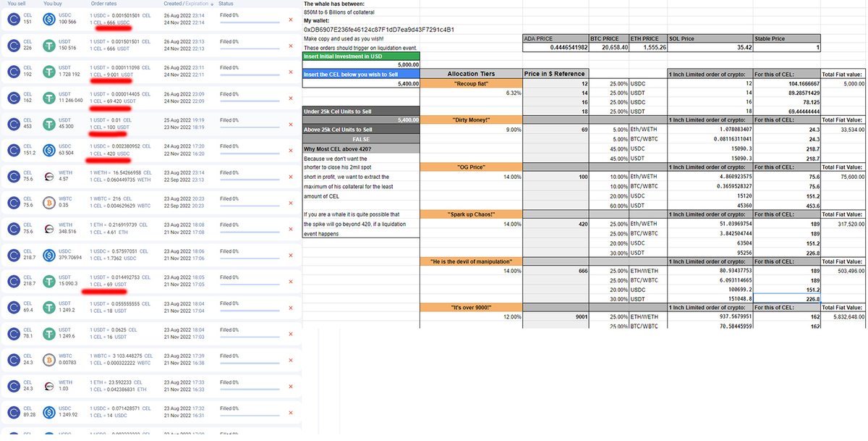Cancel the order buying 100 566 USDC
Image resolution: width=868 pixels, height=441 pixels.
(x=290, y=18)
